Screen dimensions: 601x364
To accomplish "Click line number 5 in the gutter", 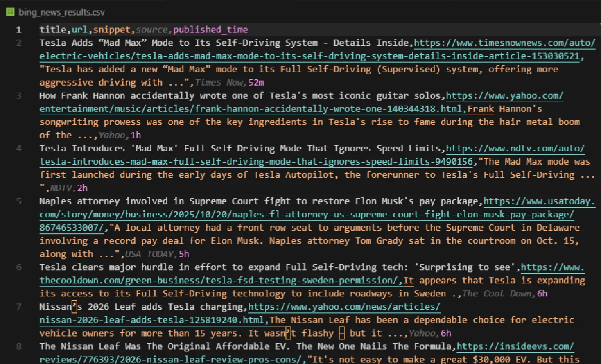I will [x=19, y=201].
